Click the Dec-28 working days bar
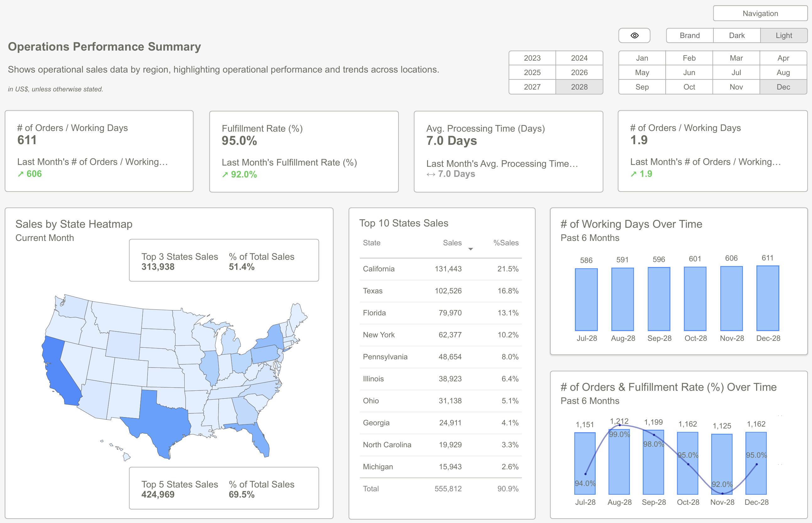 pos(767,298)
